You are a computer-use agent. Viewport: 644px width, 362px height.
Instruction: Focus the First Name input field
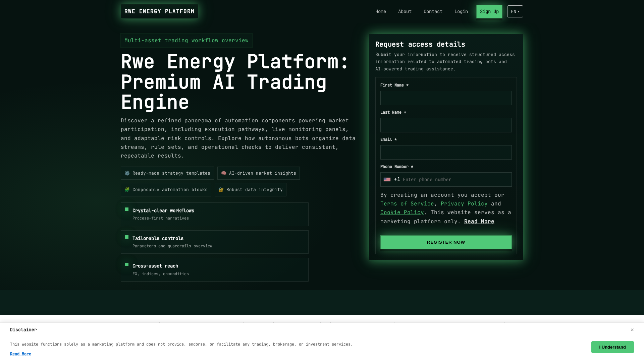click(446, 98)
